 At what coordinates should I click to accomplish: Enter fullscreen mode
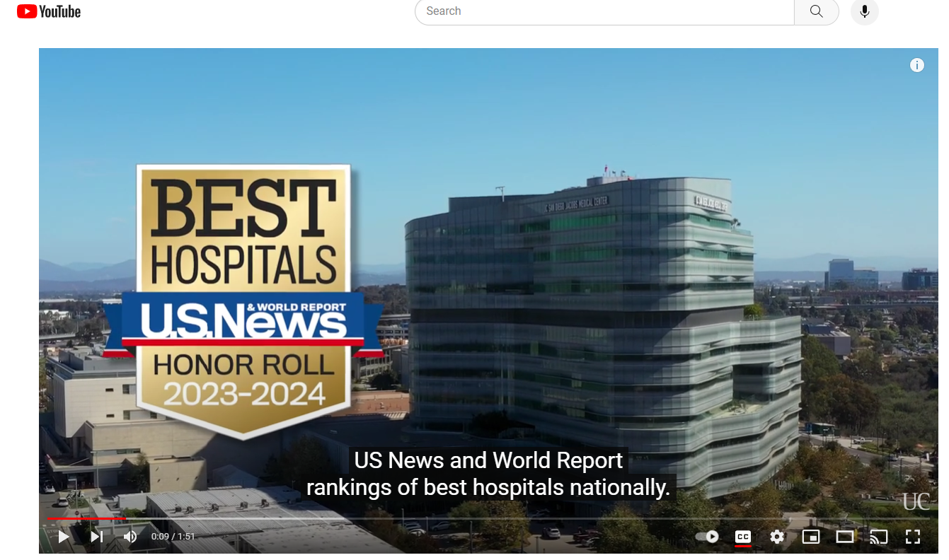click(x=913, y=537)
